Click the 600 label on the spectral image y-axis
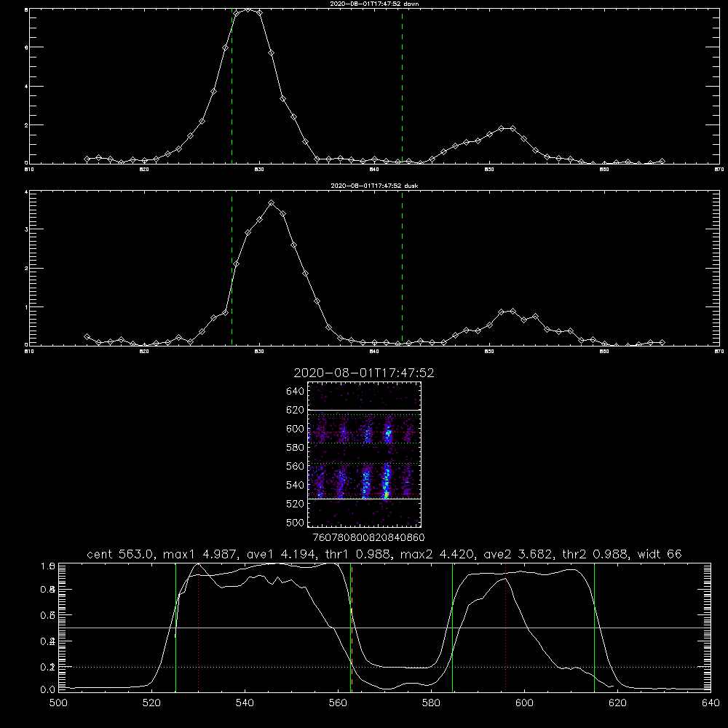Viewport: 728px width, 728px height. 296,429
